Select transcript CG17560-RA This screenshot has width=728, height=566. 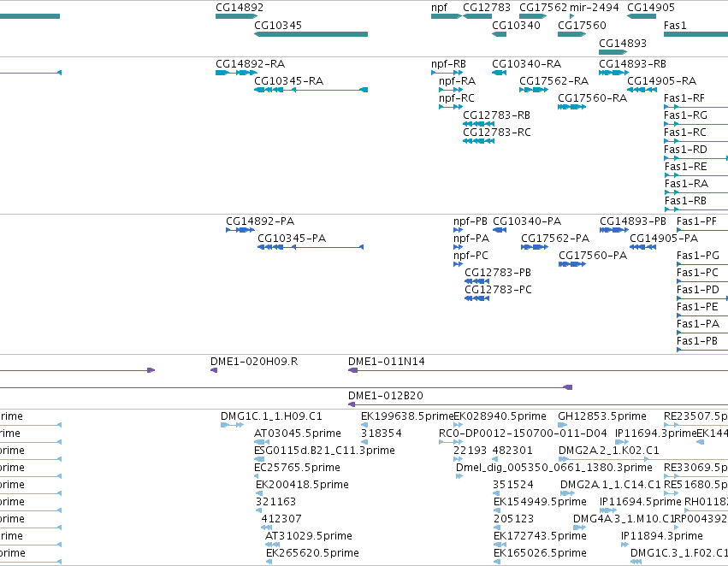click(x=571, y=107)
